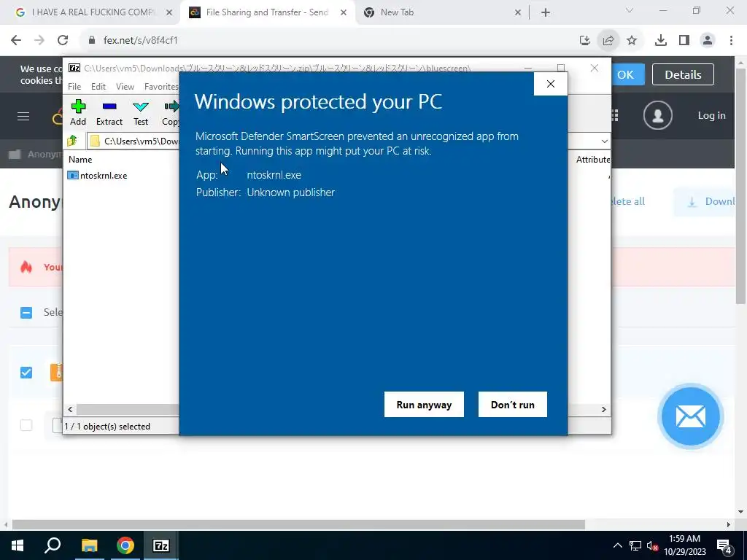Click taskbar clock showing 1:59 AM
This screenshot has width=747, height=560.
pyautogui.click(x=684, y=545)
